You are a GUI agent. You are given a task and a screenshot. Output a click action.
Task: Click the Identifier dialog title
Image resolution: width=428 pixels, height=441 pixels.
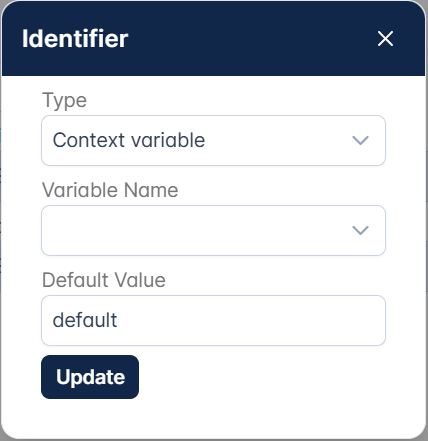click(75, 39)
